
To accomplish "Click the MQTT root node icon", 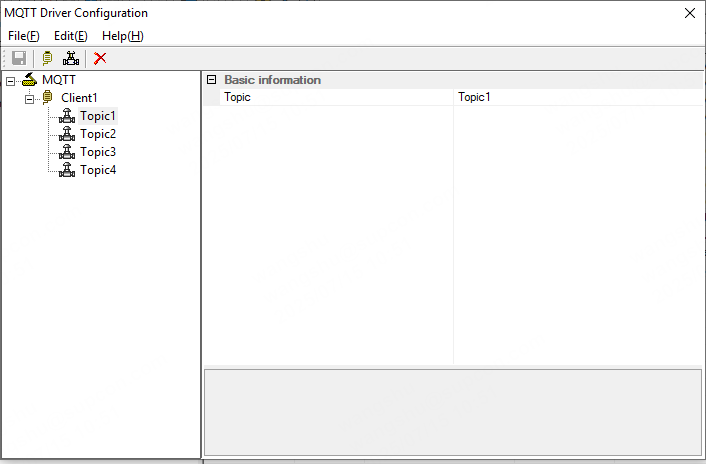I will point(29,80).
